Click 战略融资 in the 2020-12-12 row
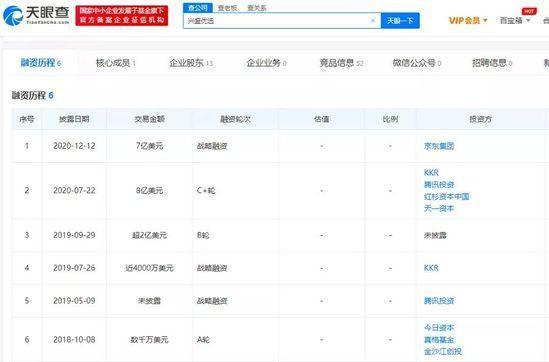This screenshot has width=549, height=362. pos(212,146)
